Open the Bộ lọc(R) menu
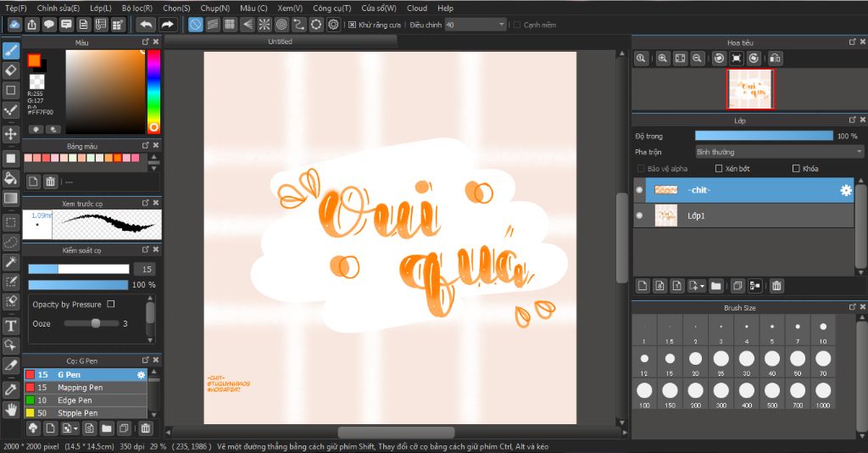 [x=136, y=8]
